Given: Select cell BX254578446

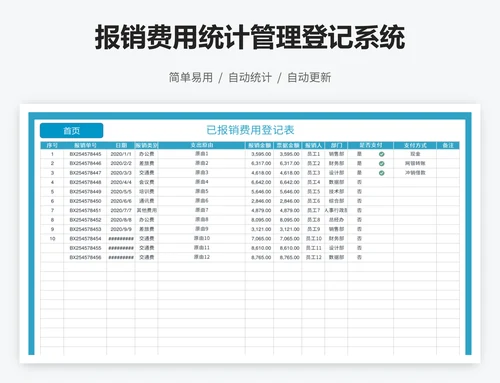Looking at the screenshot, I should point(85,163).
